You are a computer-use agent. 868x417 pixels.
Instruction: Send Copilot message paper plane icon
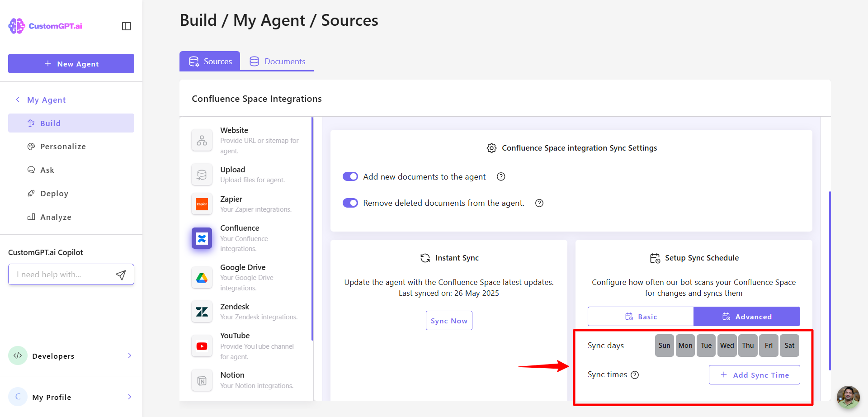tap(121, 275)
